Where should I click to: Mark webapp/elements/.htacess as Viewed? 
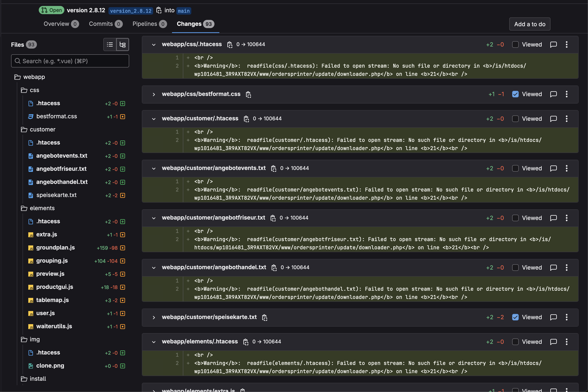point(515,342)
